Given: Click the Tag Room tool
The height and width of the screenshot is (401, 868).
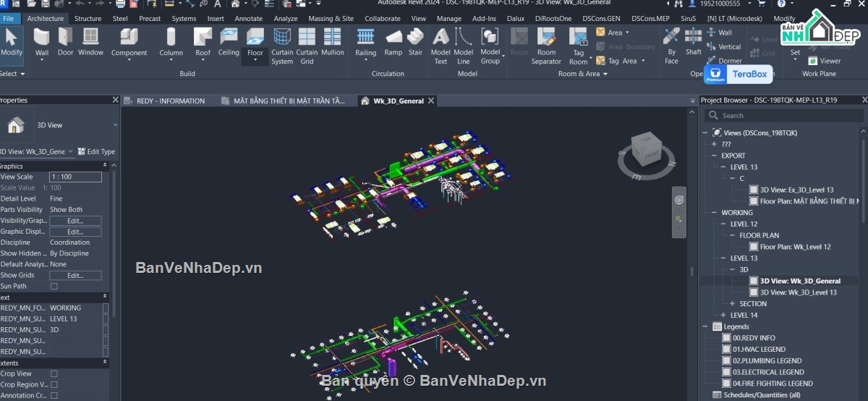Looking at the screenshot, I should point(579,46).
